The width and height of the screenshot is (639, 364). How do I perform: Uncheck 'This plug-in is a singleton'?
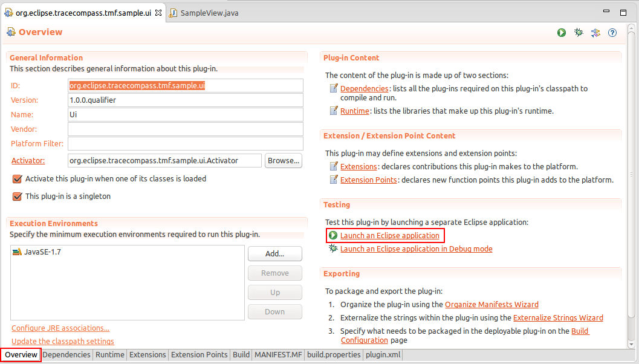click(x=18, y=197)
